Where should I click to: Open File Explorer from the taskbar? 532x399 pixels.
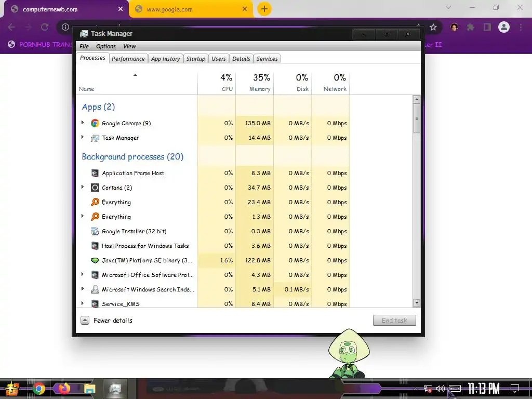click(x=90, y=389)
